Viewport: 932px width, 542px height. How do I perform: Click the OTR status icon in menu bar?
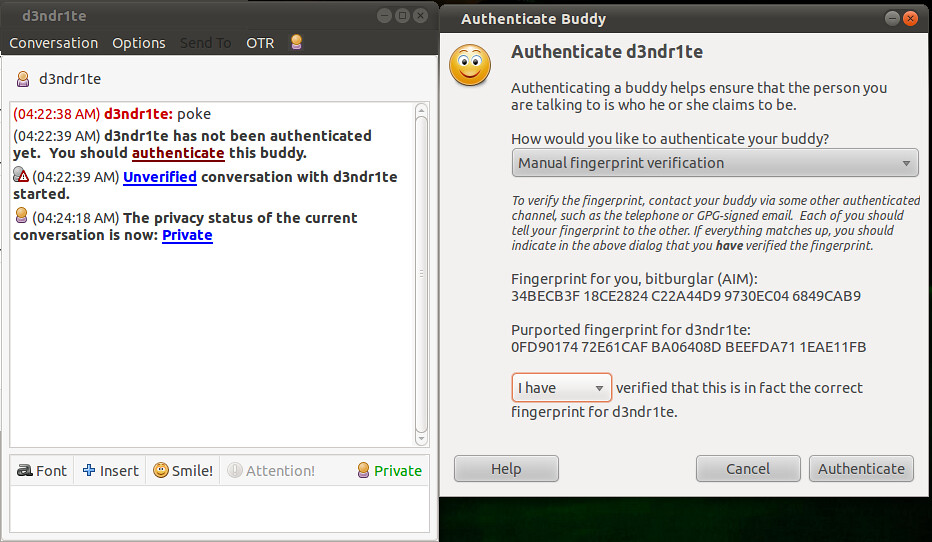(x=296, y=42)
